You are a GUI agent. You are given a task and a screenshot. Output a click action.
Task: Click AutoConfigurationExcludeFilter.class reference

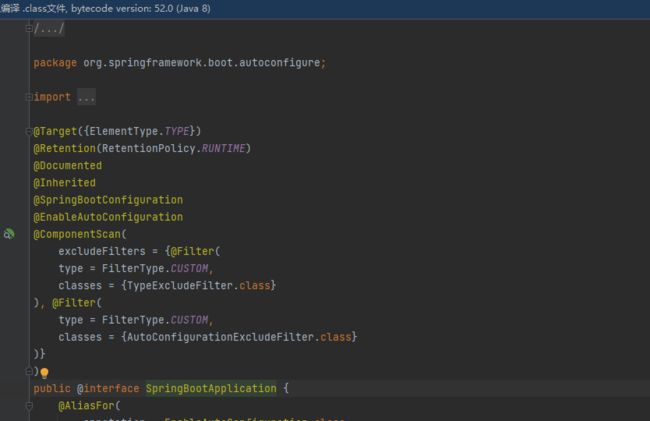click(x=239, y=337)
